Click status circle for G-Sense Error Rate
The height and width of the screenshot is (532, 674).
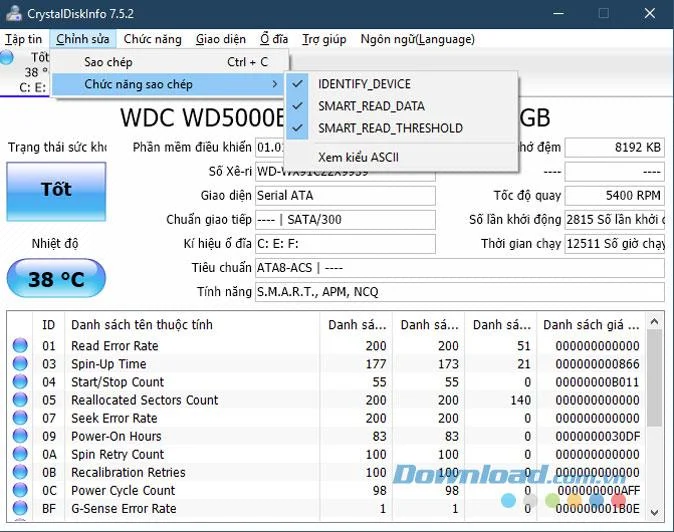click(20, 508)
